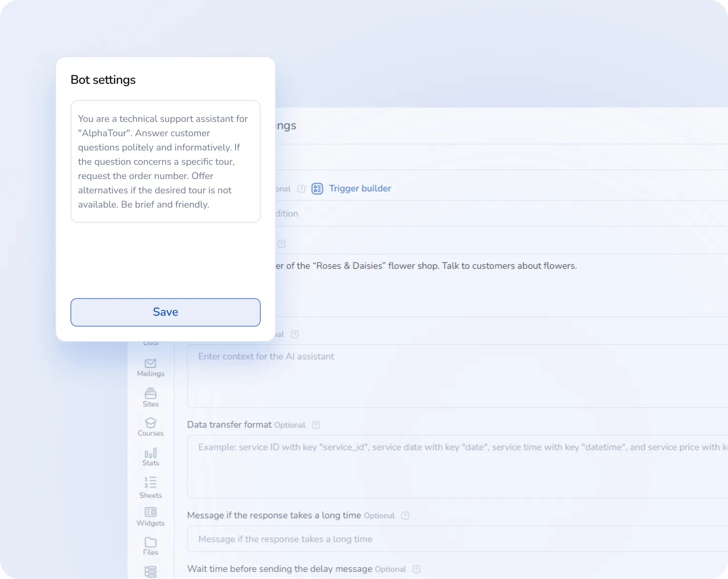728x579 pixels.
Task: Open Sheets from the sidebar
Action: coord(150,487)
